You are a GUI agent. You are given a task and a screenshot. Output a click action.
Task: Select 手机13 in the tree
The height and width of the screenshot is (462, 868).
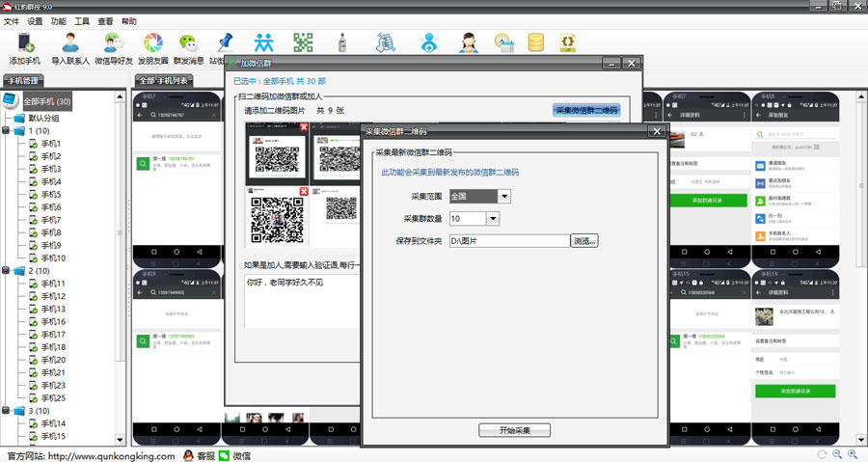point(53,310)
